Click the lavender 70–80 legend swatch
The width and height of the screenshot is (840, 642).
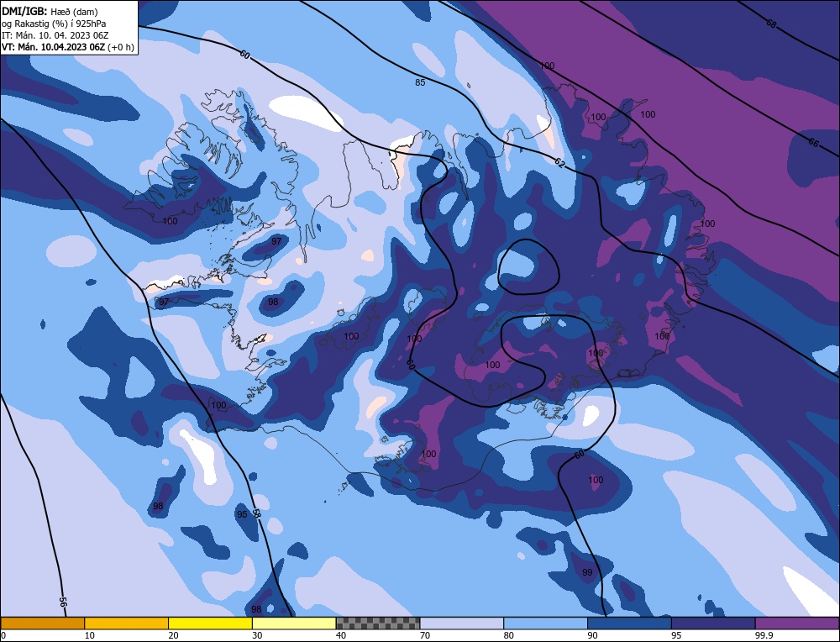[x=462, y=623]
